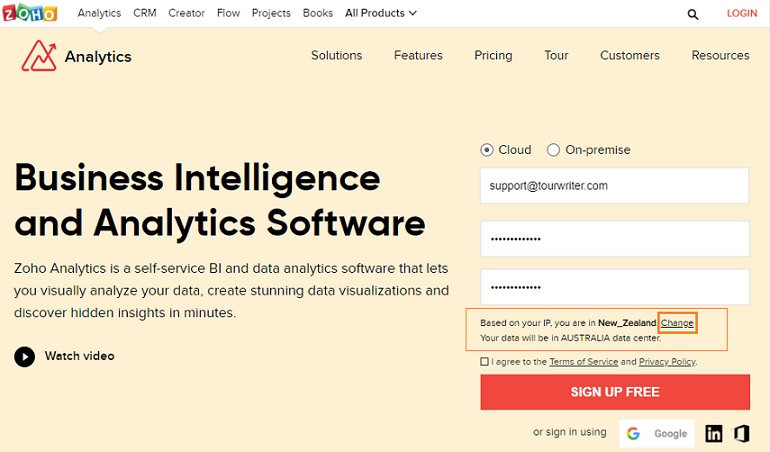Select the Cloud radio option
Viewport: 770px width, 452px height.
point(487,150)
